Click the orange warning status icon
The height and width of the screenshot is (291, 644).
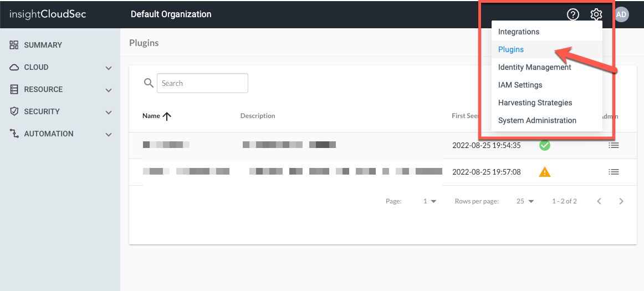click(545, 172)
